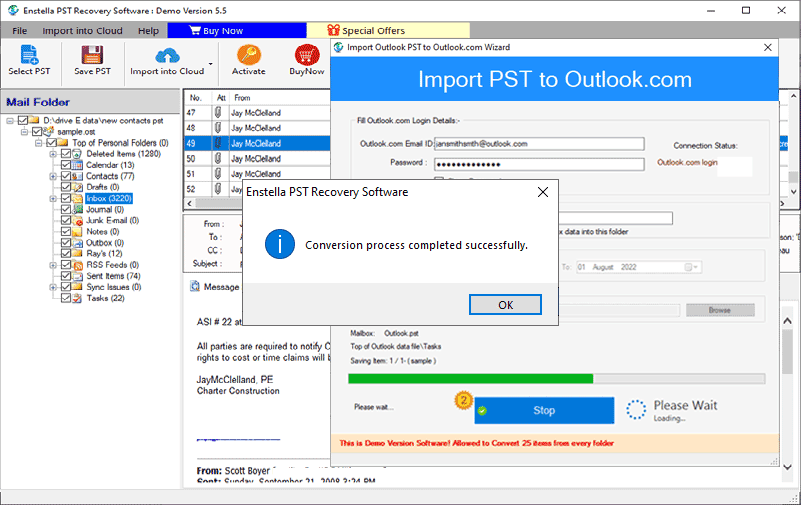This screenshot has height=505, width=801.
Task: Open the Special Offers gift banner
Action: [388, 31]
